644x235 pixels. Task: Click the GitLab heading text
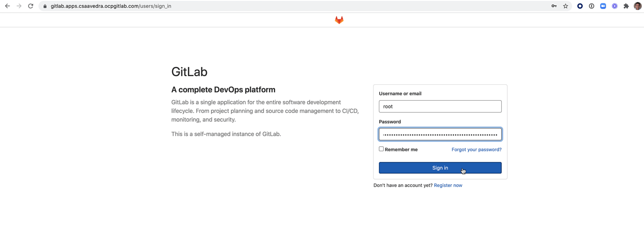tap(189, 72)
